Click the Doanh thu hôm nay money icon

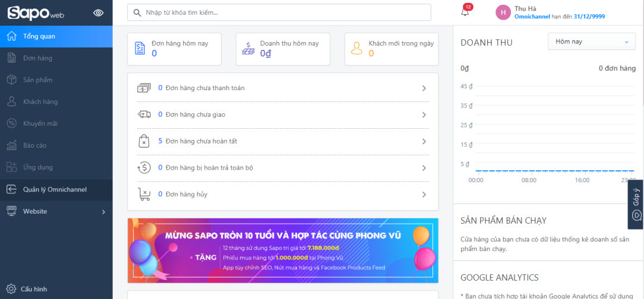[248, 49]
